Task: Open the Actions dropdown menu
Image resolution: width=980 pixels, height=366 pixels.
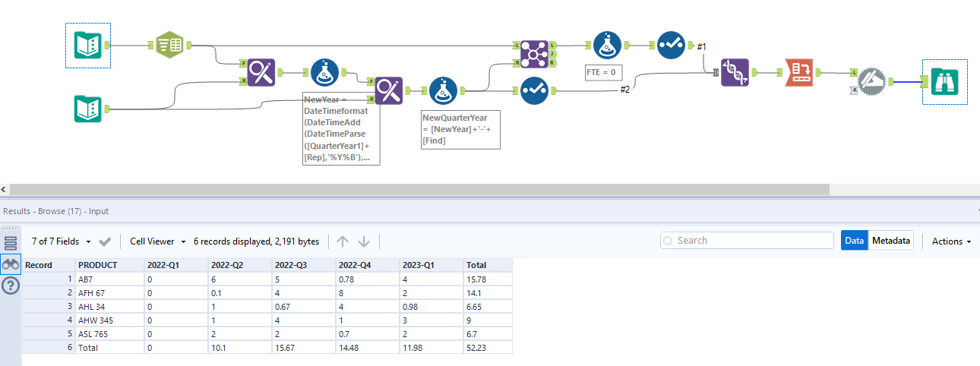Action: click(952, 241)
